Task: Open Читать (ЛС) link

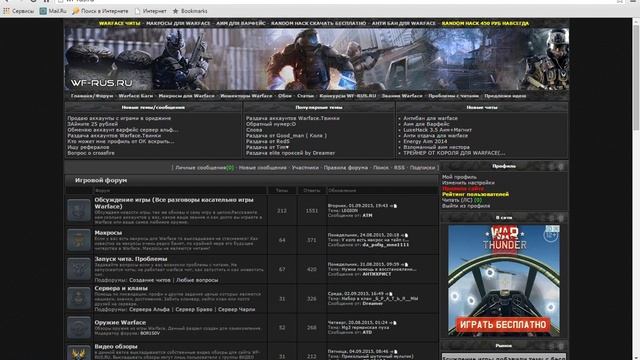Action: [457, 200]
